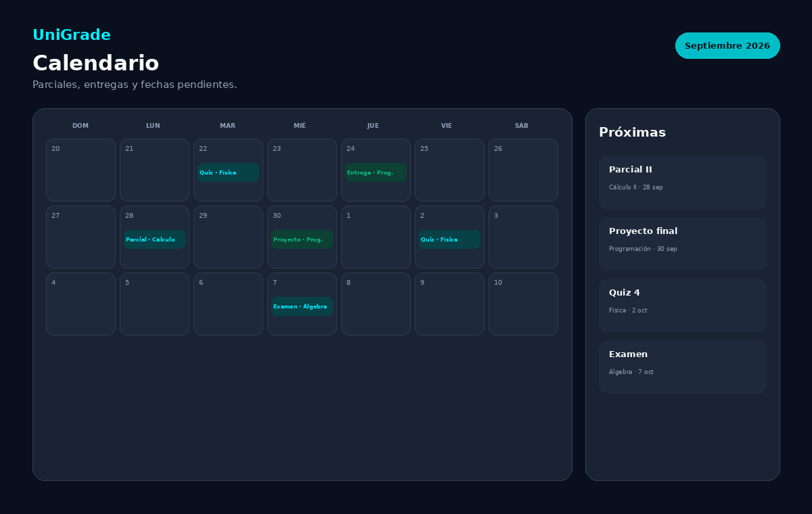Open the UniGrade logo link

72,35
